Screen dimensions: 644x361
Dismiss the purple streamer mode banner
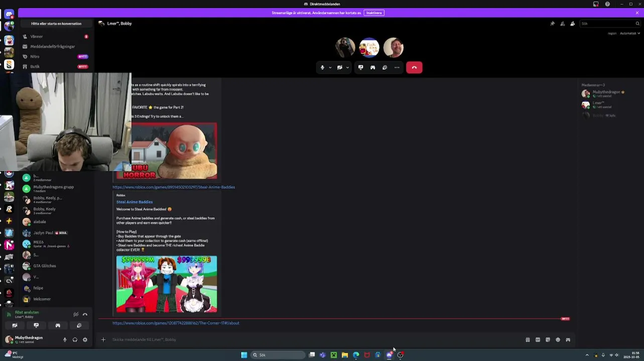tap(637, 13)
